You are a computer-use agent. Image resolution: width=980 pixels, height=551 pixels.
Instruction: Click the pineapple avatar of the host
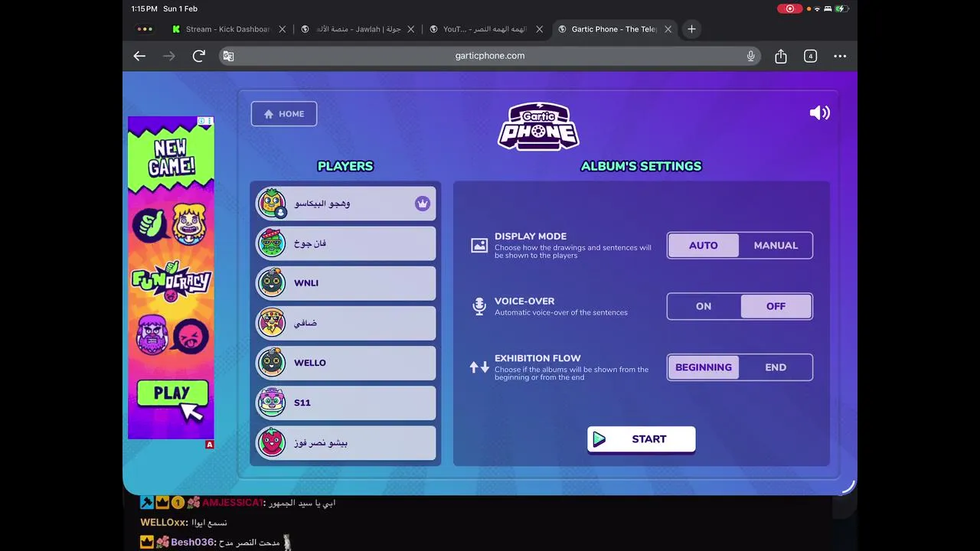[271, 204]
